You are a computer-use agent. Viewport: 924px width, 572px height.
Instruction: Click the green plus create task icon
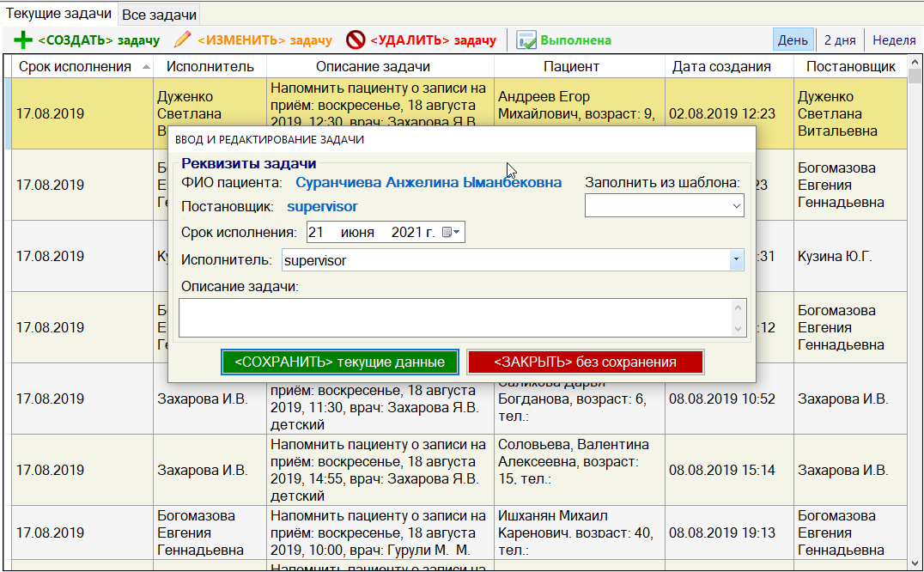point(23,40)
